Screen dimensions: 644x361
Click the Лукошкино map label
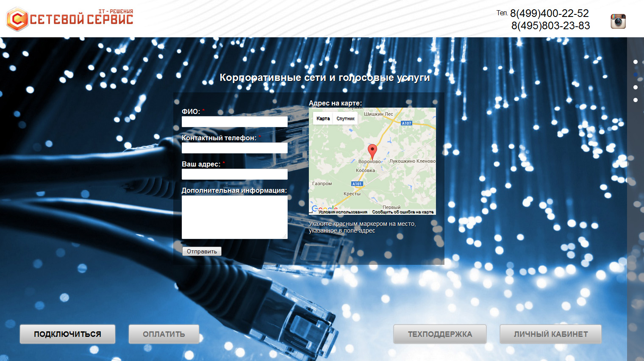[x=402, y=161]
